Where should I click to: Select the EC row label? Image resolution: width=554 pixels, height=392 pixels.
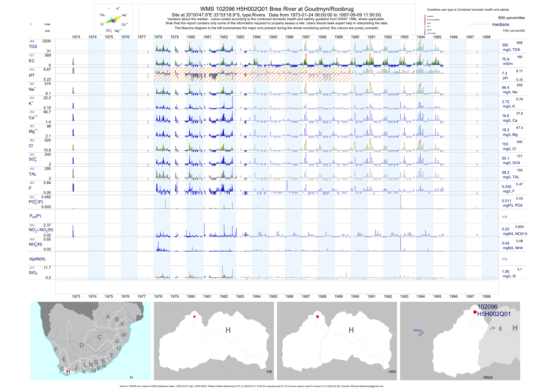[x=32, y=61]
